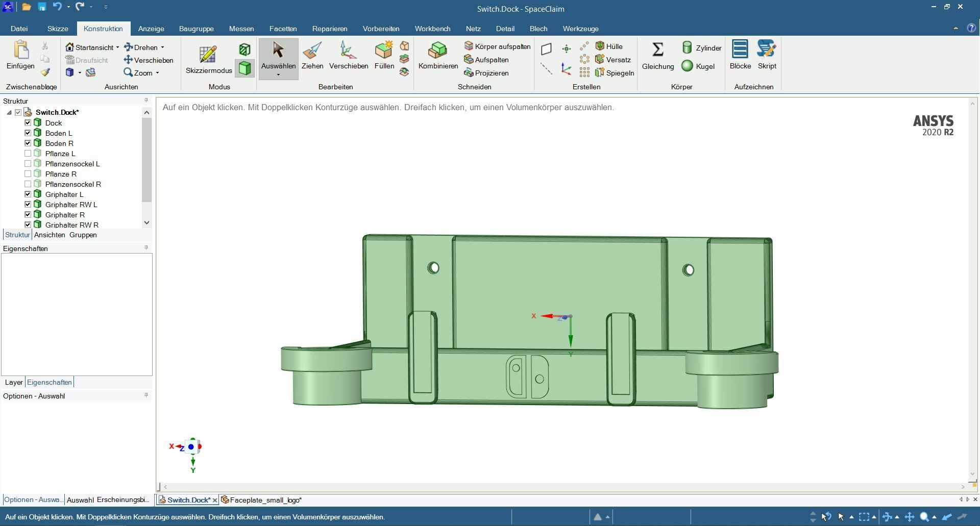Open the Startansicht dropdown arrow
980x526 pixels.
click(117, 47)
